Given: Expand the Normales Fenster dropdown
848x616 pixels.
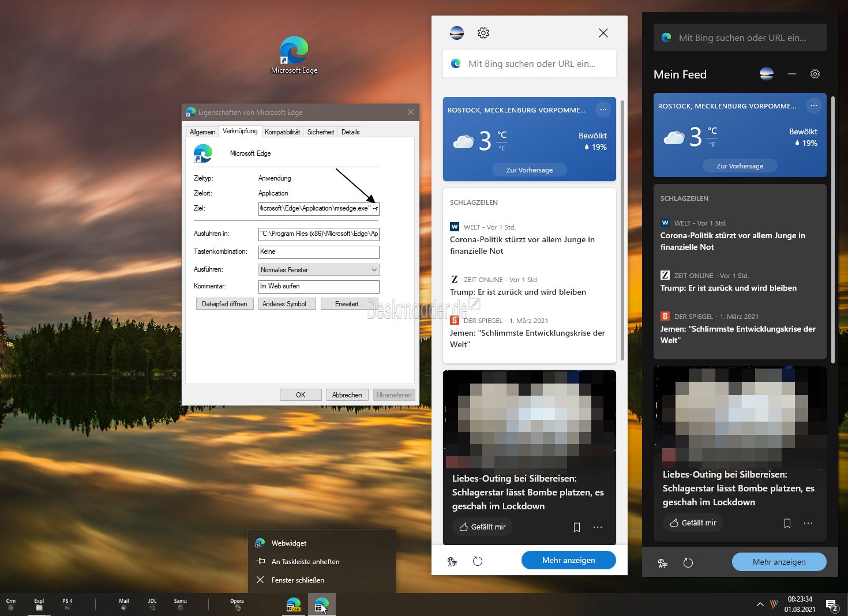Looking at the screenshot, I should (318, 269).
